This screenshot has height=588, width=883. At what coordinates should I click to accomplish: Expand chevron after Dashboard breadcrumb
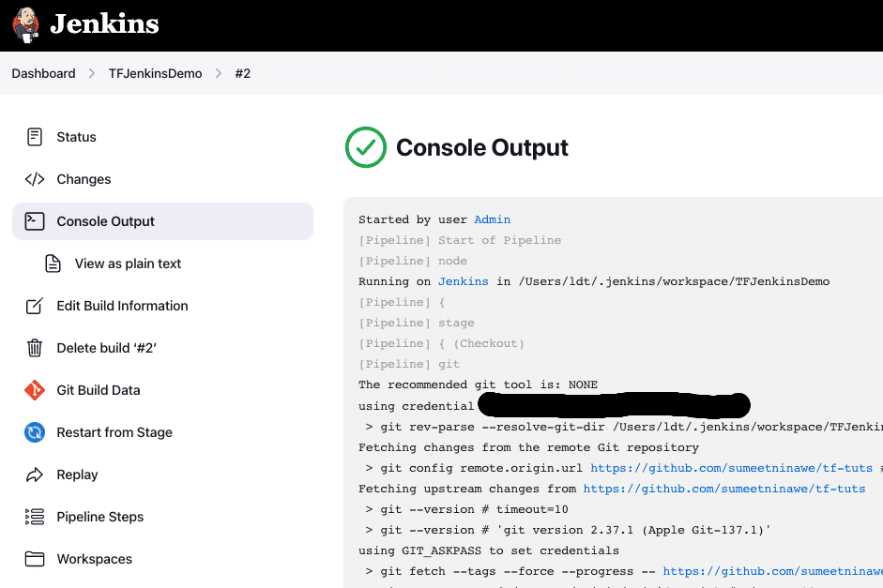[92, 74]
